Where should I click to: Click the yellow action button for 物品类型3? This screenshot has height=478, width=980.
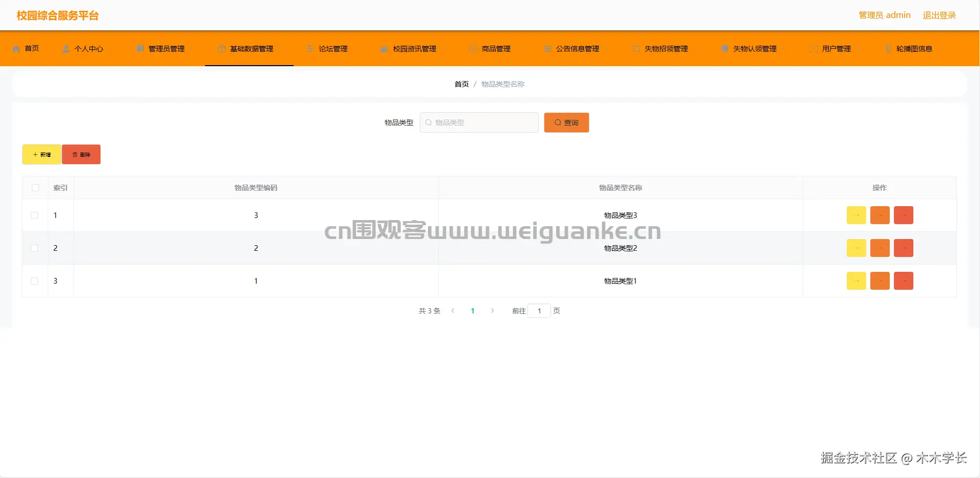click(856, 215)
